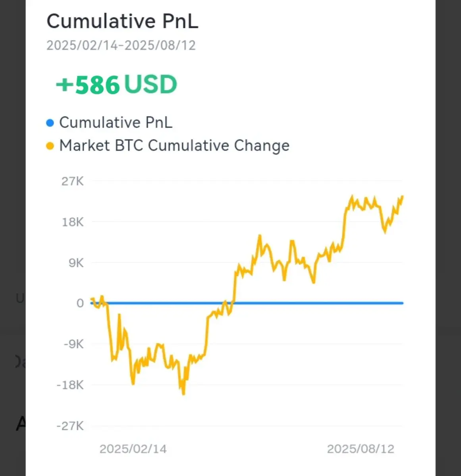Select the date range 2025/02/14-2025/08/12

121,45
